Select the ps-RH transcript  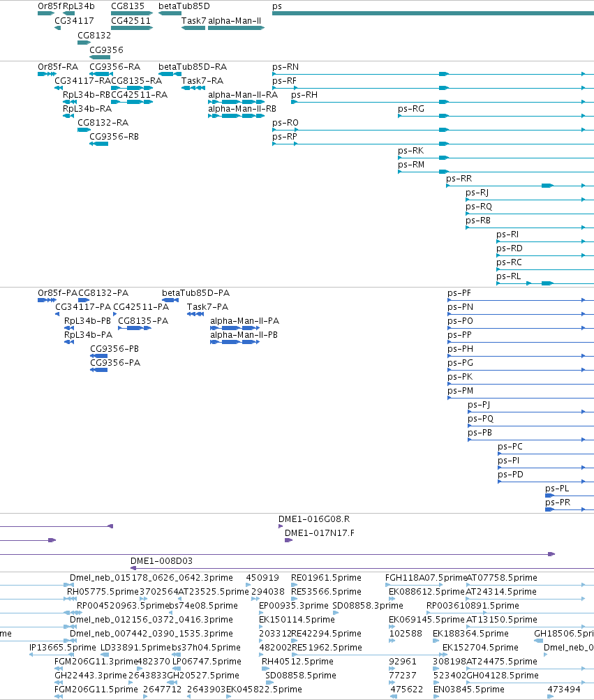443,102
